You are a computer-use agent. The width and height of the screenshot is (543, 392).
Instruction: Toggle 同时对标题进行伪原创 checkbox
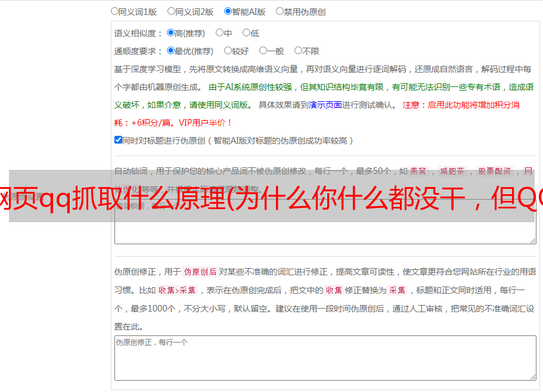(118, 140)
